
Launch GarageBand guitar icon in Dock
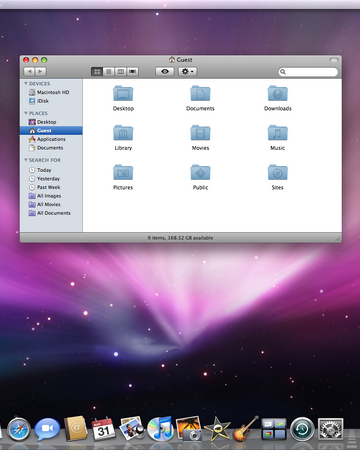(246, 429)
